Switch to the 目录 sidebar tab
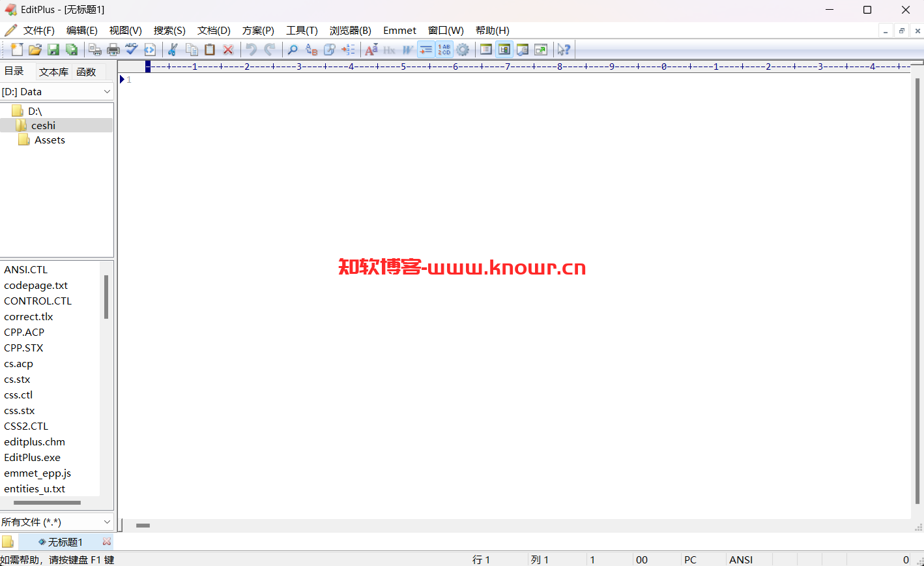 point(14,72)
